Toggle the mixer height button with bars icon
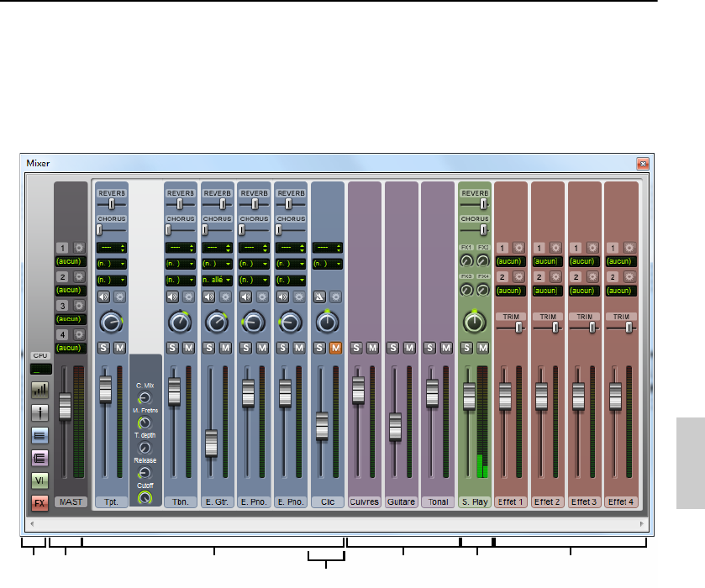Screen dimensions: 705x588 point(40,390)
